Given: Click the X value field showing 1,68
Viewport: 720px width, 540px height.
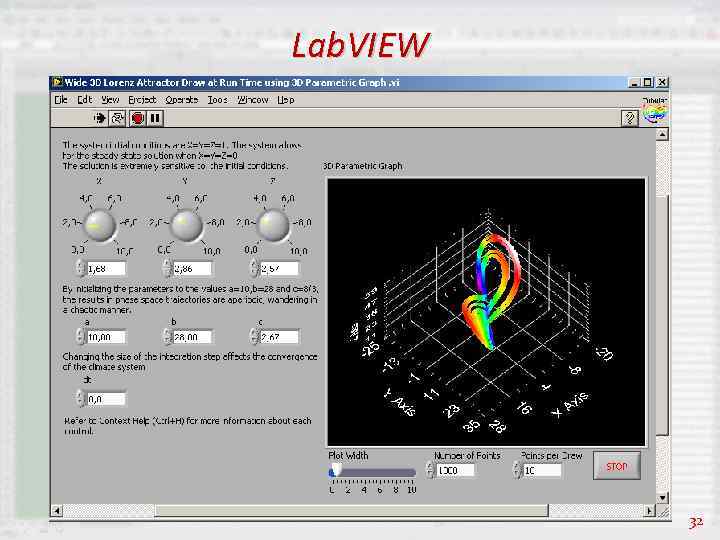Looking at the screenshot, I should pos(106,269).
